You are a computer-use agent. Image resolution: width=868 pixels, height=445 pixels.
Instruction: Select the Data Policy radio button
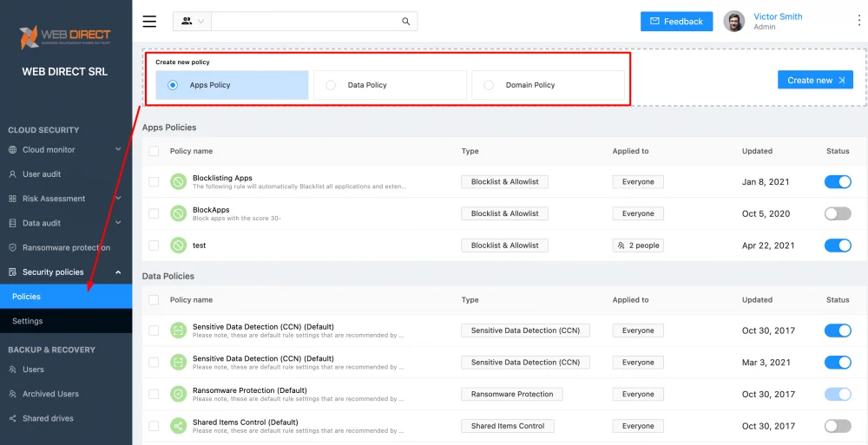[x=331, y=85]
